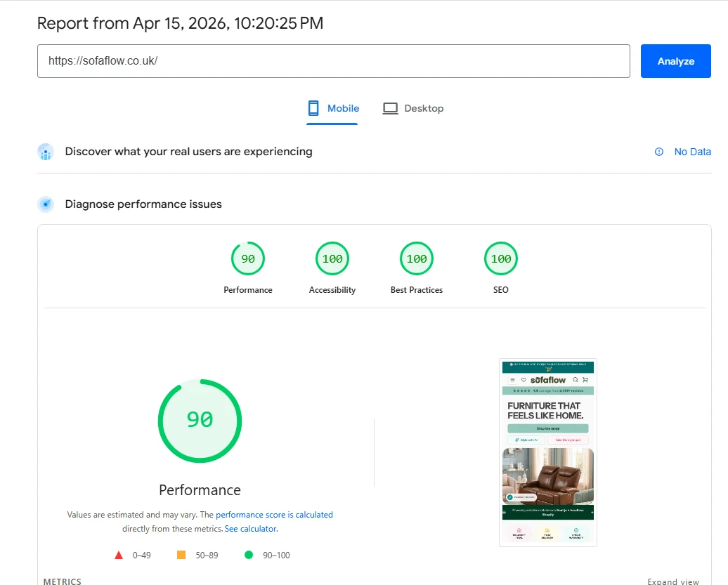Click the phone icon on the Mobile tab

coord(312,107)
